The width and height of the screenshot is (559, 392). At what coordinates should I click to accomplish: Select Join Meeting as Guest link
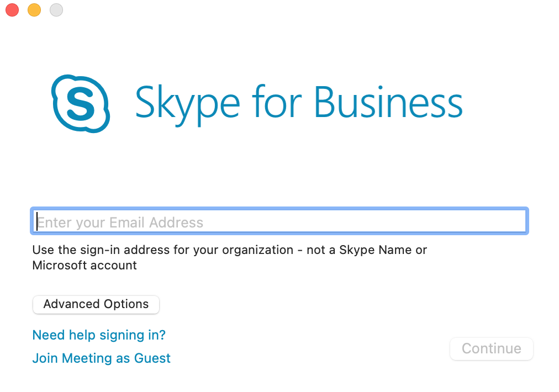(102, 358)
